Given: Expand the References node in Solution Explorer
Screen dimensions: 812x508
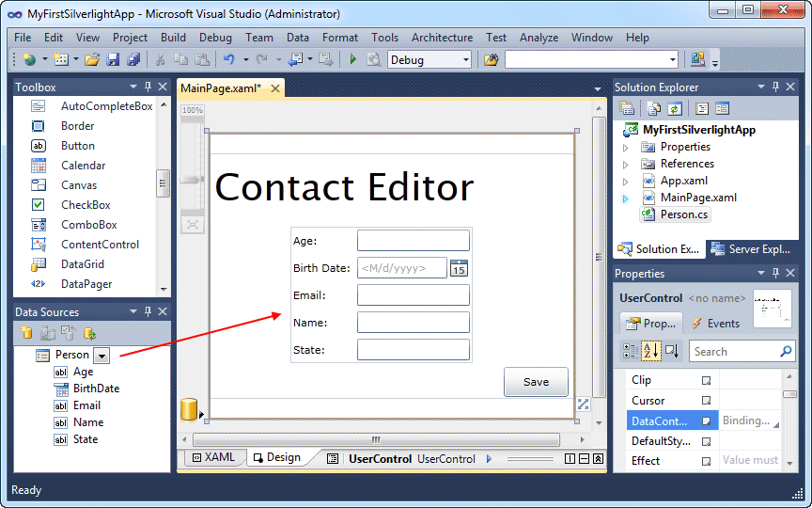Looking at the screenshot, I should [x=625, y=165].
